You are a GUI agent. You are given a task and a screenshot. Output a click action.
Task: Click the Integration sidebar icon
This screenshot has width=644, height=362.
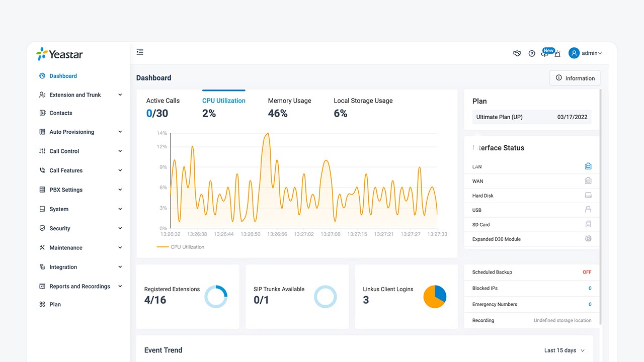tap(42, 267)
